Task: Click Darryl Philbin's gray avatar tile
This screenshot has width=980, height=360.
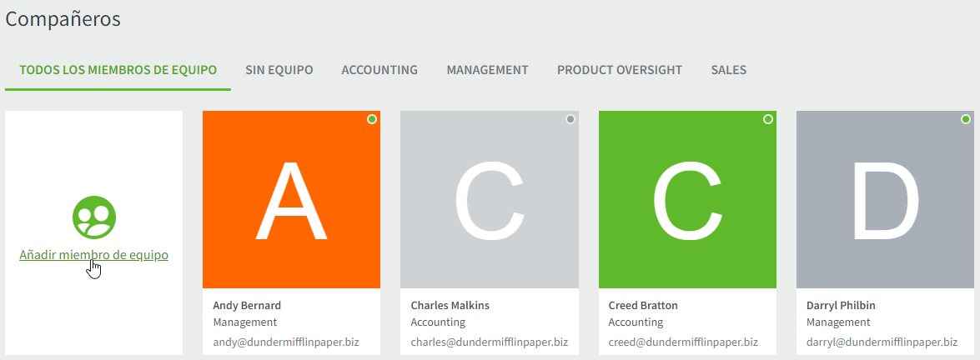Action: [x=885, y=199]
